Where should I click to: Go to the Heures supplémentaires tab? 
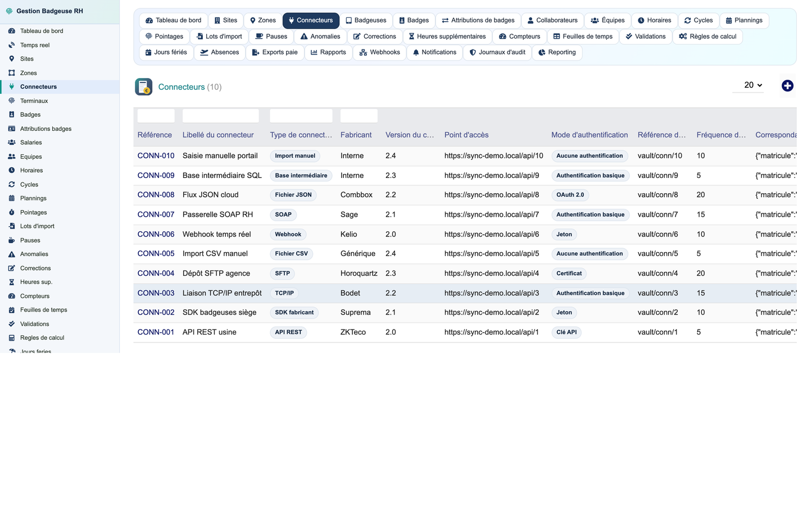click(447, 36)
